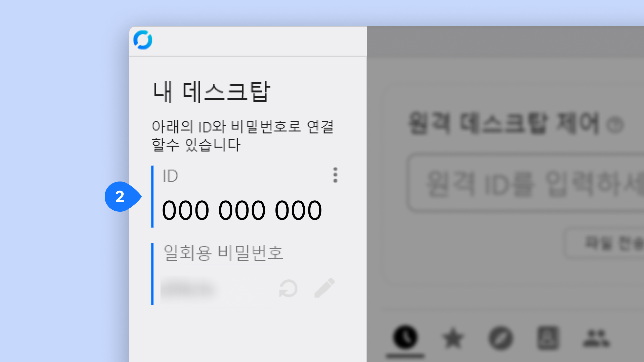Click the 원격 데스크탑 제어 heading

tap(503, 123)
